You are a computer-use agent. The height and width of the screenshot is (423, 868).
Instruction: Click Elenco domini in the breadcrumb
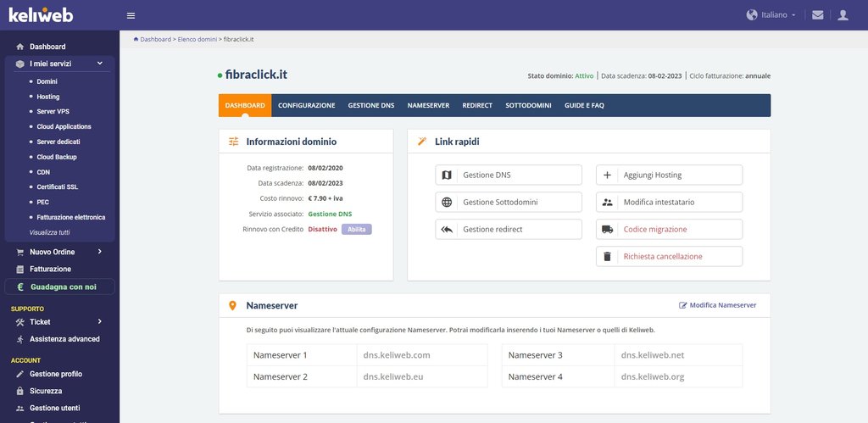197,39
